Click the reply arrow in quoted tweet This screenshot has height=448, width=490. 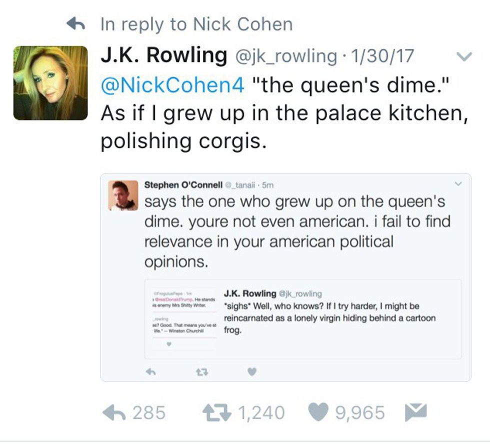tap(150, 371)
